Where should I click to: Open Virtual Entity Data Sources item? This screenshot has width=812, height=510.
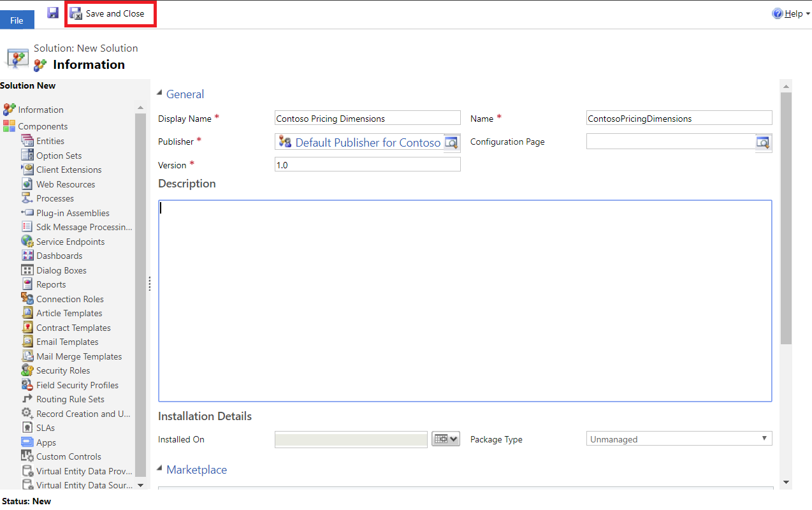pos(76,485)
